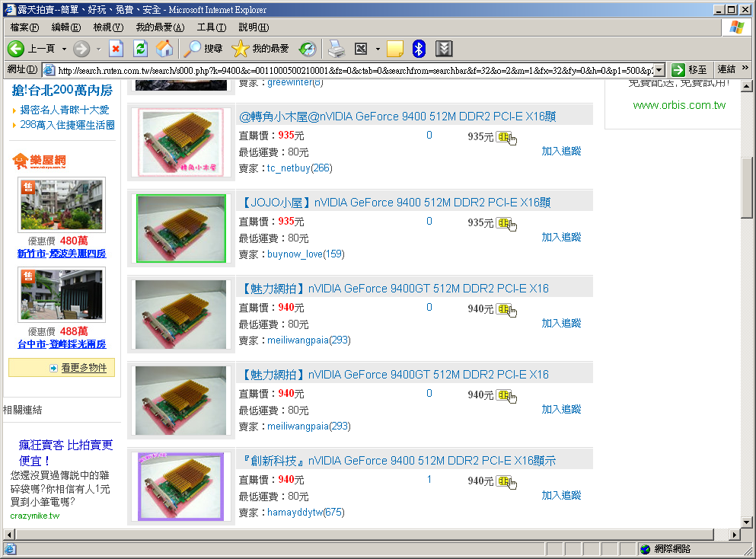Open the address bar URL dropdown
Image resolution: width=756 pixels, height=559 pixels.
click(659, 69)
